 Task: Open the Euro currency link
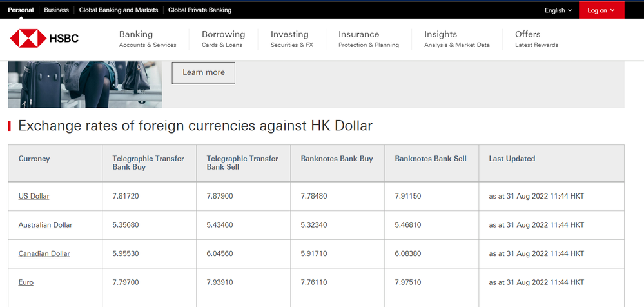click(26, 282)
